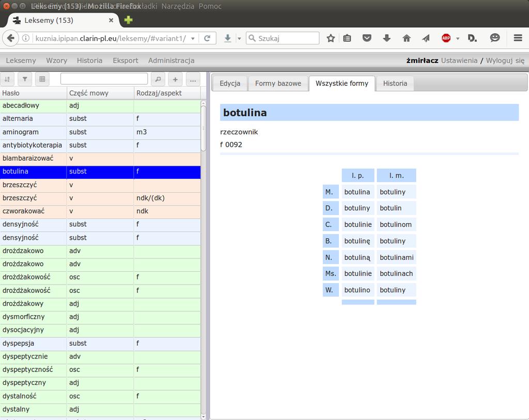Screen dimensions: 529x420
Task: Switch to the Historia tab in lexeme panel
Action: coord(395,83)
